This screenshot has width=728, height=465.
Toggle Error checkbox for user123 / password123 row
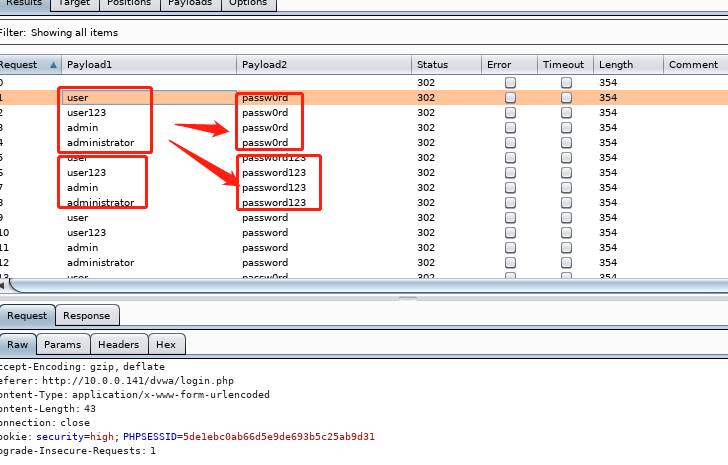point(510,173)
